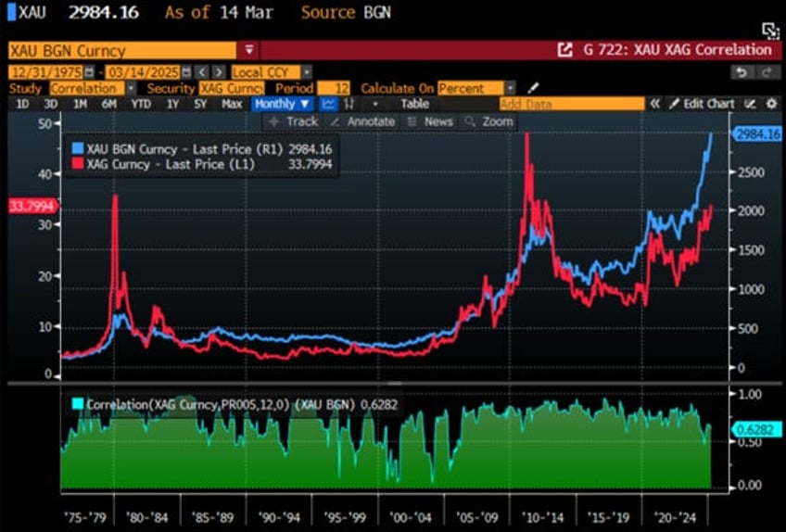The image size is (786, 532).
Task: Click the redo arrow at the right
Action: point(767,72)
